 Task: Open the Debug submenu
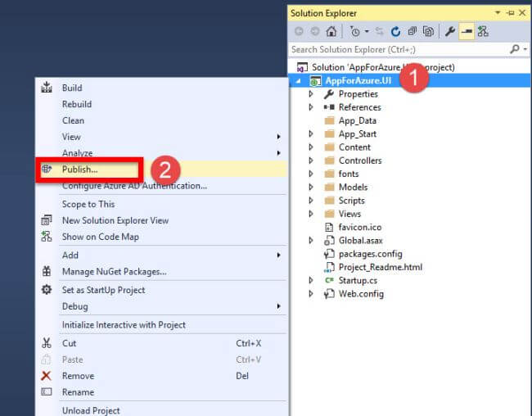161,306
